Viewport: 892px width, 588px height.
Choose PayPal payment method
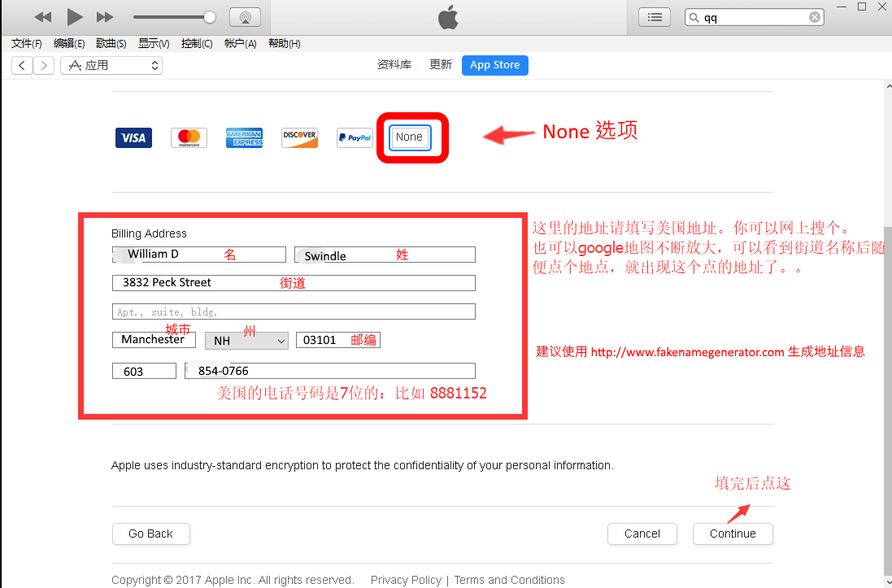pyautogui.click(x=355, y=137)
